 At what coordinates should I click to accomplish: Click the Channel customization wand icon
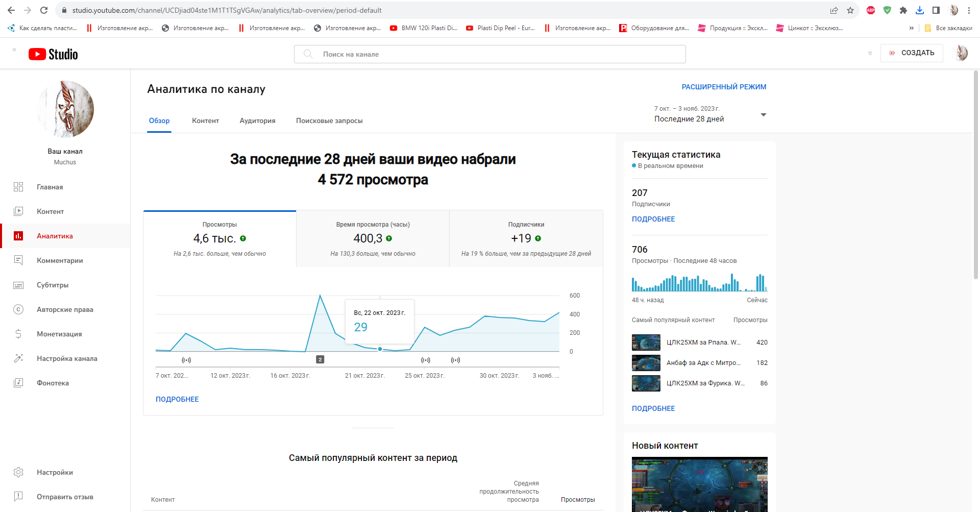point(18,358)
